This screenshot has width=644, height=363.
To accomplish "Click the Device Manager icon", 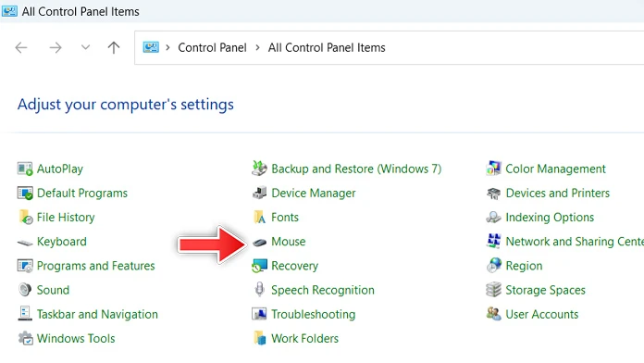I will (259, 194).
